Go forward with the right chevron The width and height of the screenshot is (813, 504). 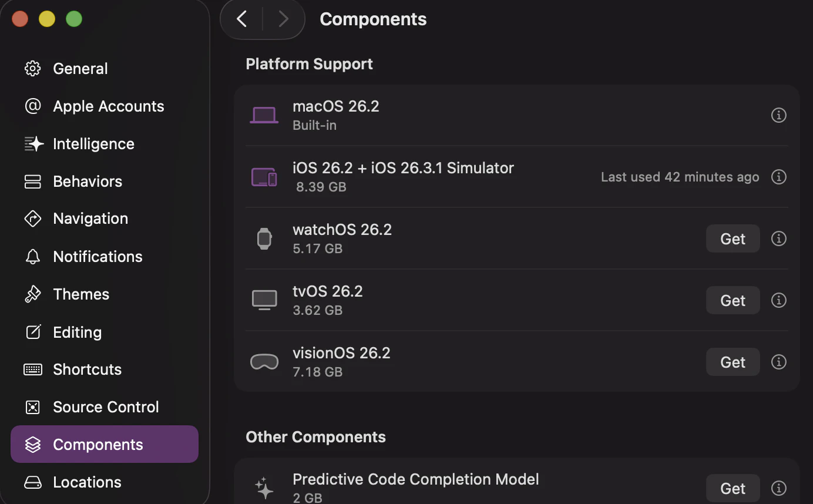(284, 19)
